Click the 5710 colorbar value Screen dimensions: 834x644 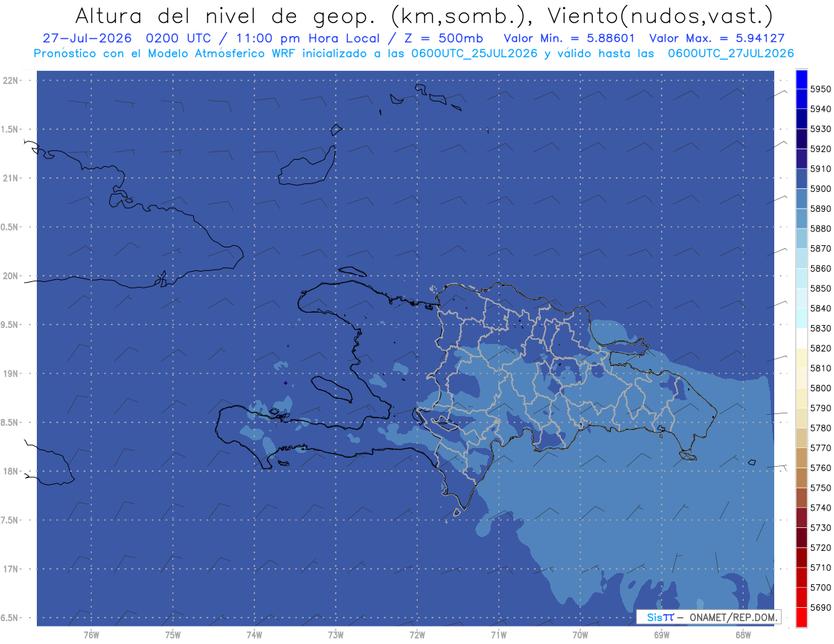(x=821, y=568)
